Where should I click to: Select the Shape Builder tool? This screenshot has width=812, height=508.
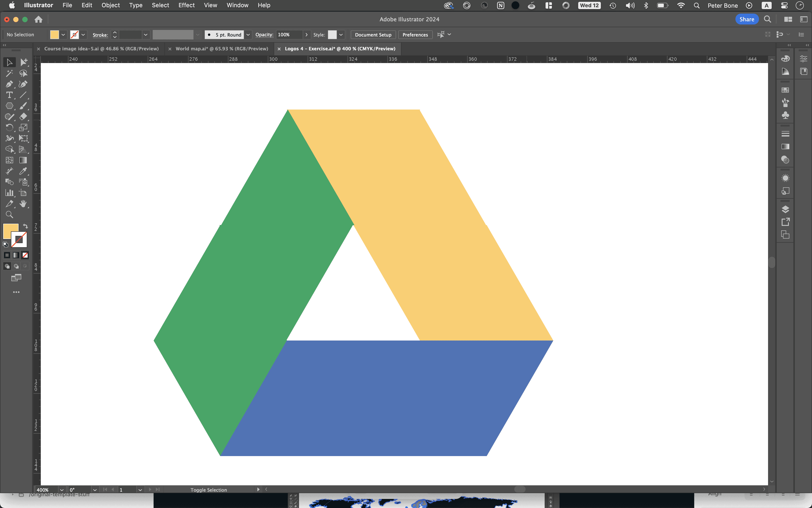pos(9,149)
